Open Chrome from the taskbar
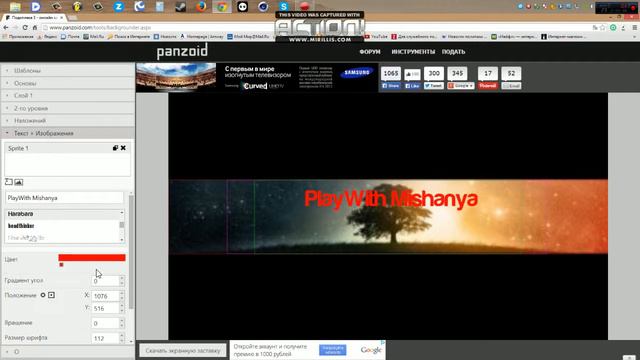The height and width of the screenshot is (360, 640). click(222, 6)
